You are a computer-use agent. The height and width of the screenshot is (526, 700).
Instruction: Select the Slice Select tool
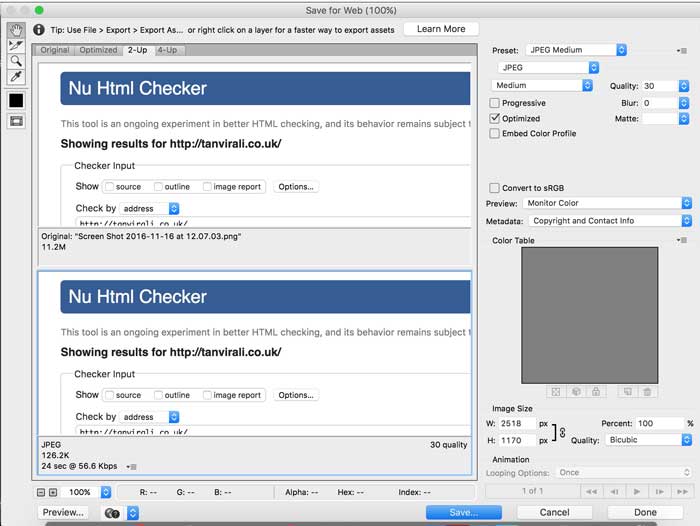pyautogui.click(x=16, y=46)
